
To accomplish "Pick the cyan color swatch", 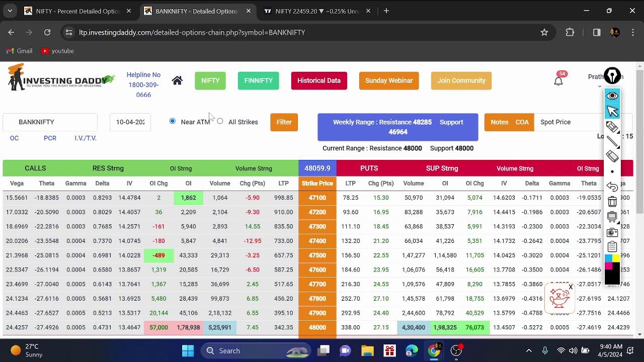I will pyautogui.click(x=608, y=258).
